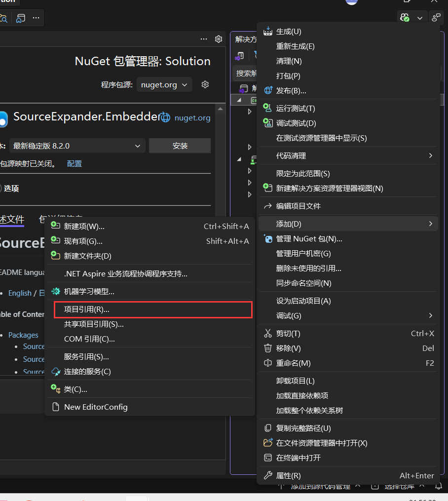
Task: Click the new Solution Explorer view icon
Action: [267, 188]
